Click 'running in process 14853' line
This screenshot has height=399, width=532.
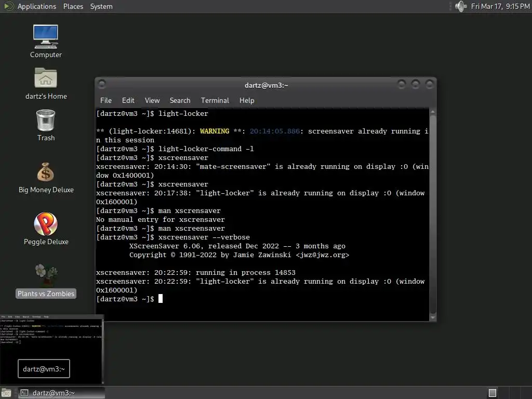(x=196, y=272)
